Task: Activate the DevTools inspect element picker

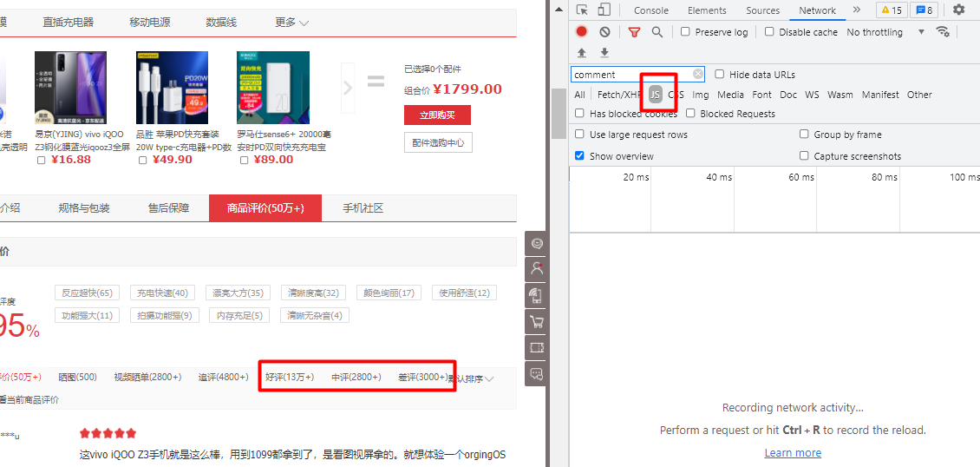Action: tap(583, 10)
